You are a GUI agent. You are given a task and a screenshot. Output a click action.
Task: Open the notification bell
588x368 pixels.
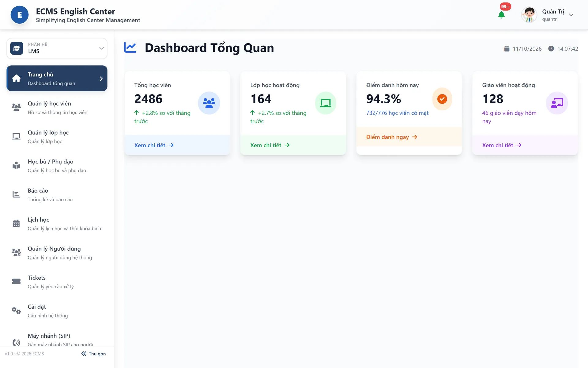click(501, 15)
